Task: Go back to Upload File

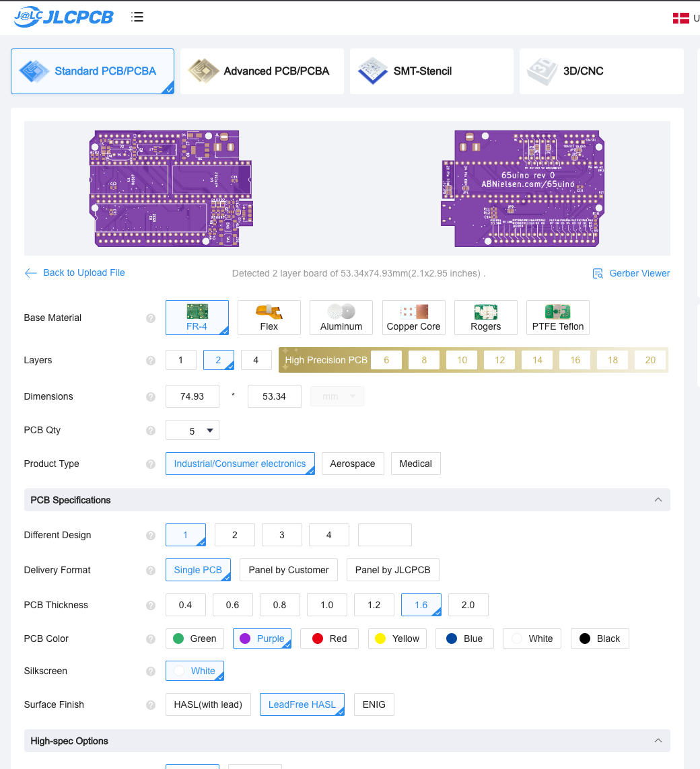Action: coord(75,272)
